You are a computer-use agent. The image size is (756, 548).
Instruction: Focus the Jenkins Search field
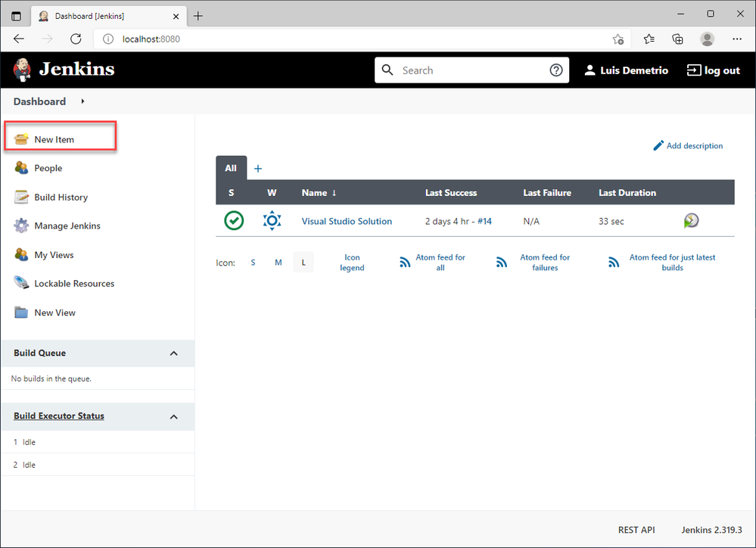tap(471, 70)
